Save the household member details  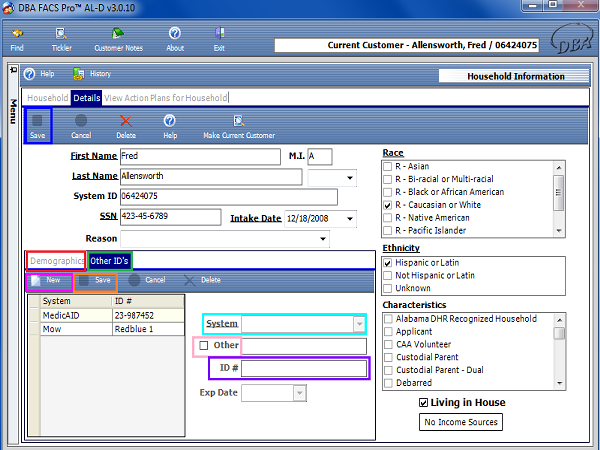click(x=38, y=126)
